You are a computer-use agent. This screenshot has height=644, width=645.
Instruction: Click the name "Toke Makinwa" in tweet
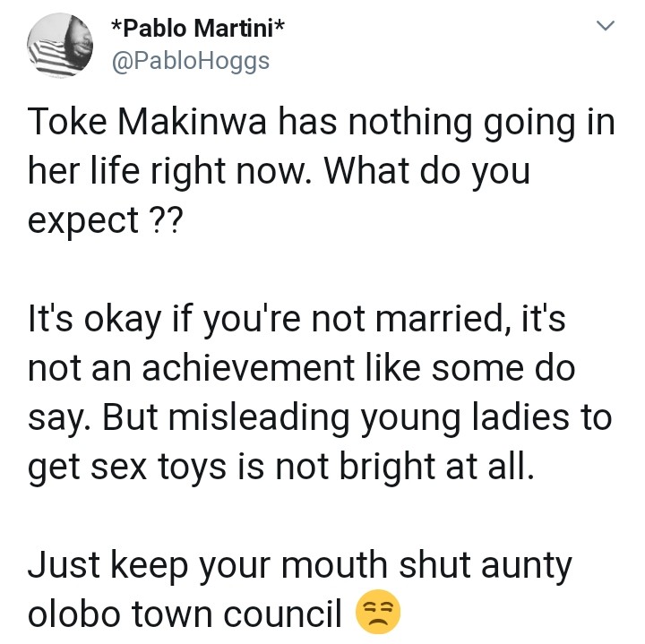point(147,124)
